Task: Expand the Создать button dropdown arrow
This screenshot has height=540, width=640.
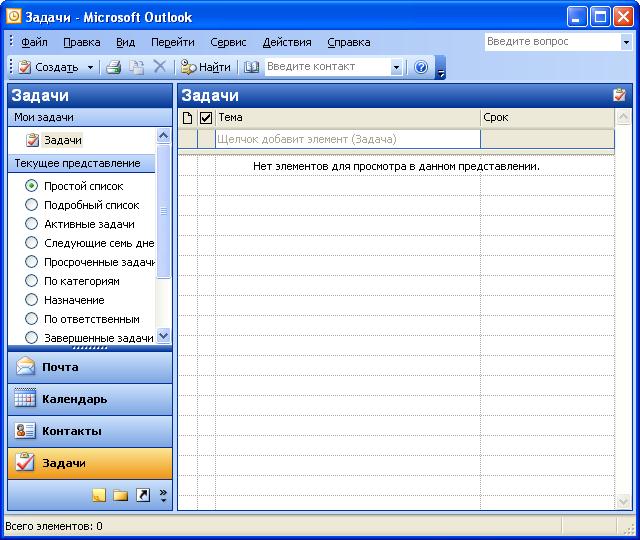Action: pos(90,67)
